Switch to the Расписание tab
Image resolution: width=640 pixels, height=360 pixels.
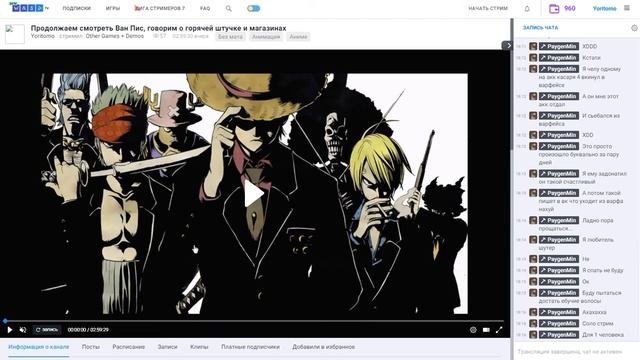coord(129,347)
